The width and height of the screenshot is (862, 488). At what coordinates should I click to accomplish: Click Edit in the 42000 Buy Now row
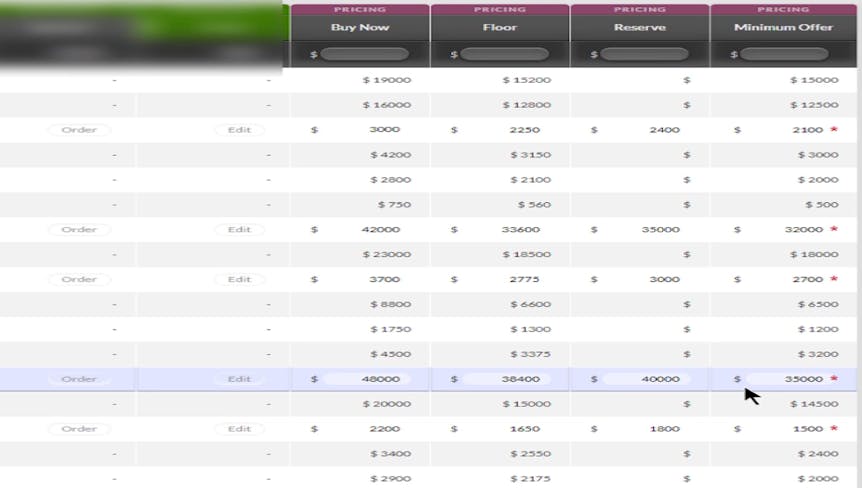coord(239,229)
